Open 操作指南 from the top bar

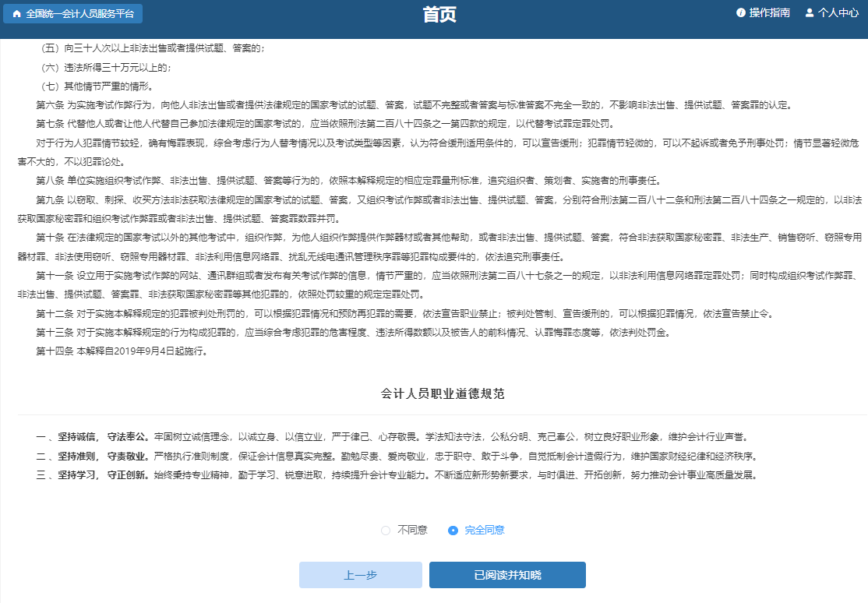[x=770, y=12]
